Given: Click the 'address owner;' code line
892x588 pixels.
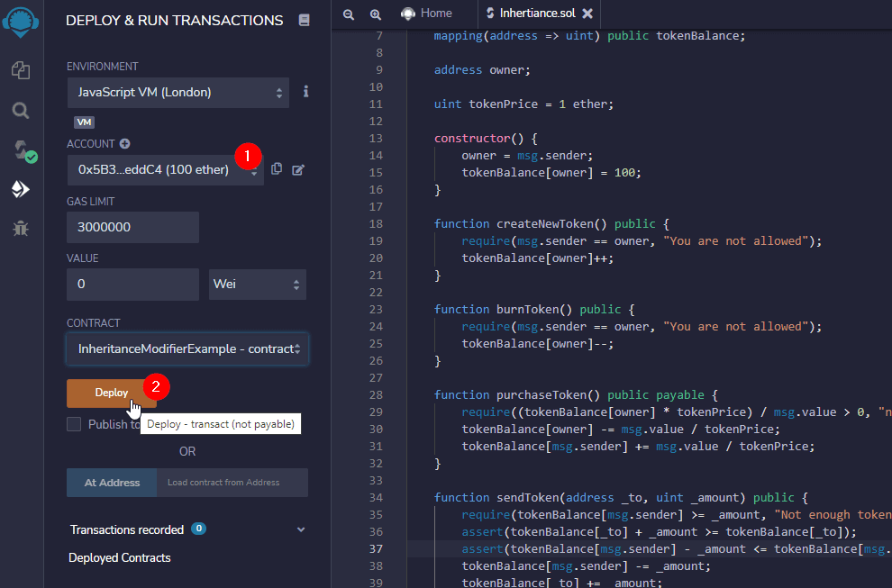Looking at the screenshot, I should [x=482, y=70].
